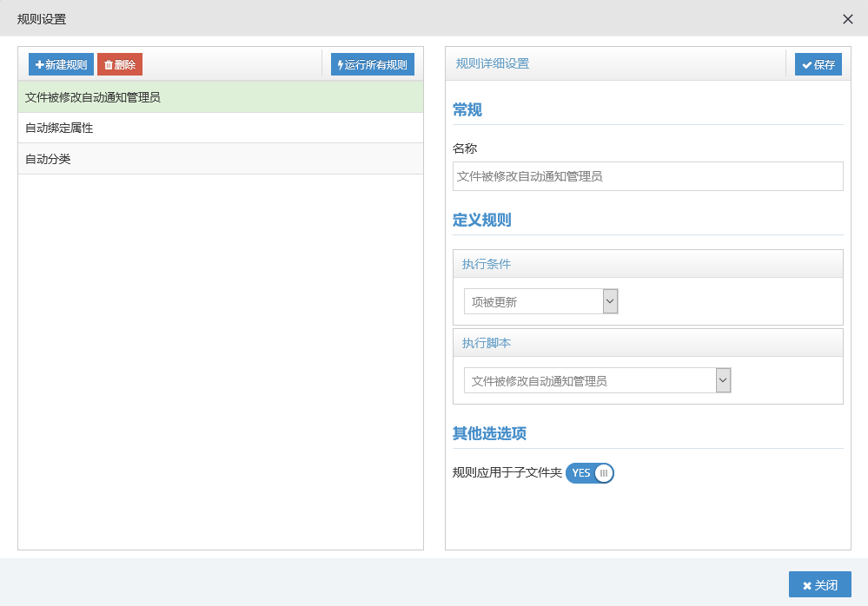
Task: Click the 定义规则 section heading
Action: [481, 220]
